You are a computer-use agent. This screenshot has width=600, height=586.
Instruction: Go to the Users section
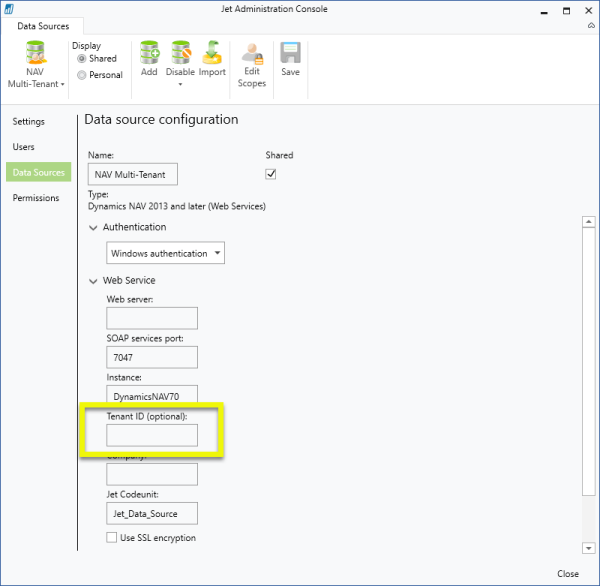point(24,147)
